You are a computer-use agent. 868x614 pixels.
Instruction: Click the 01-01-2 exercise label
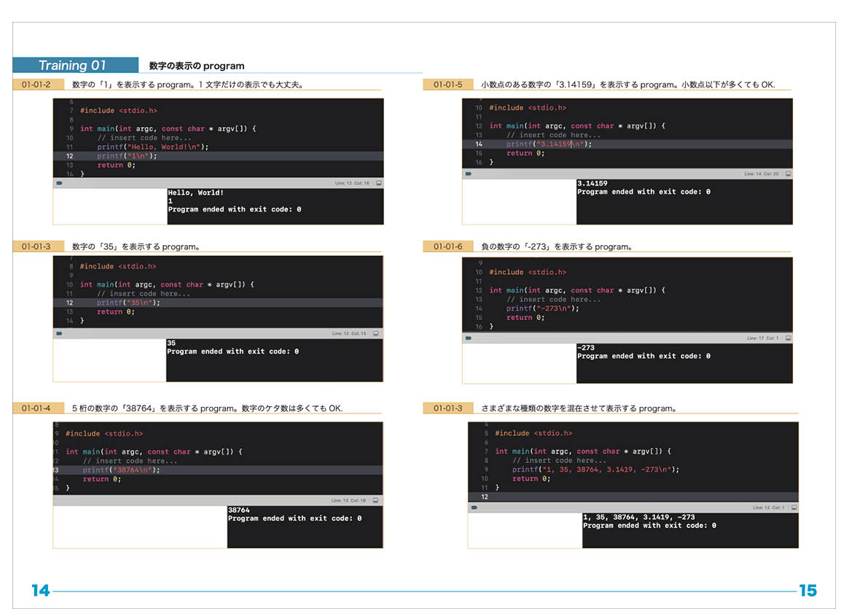pyautogui.click(x=36, y=85)
